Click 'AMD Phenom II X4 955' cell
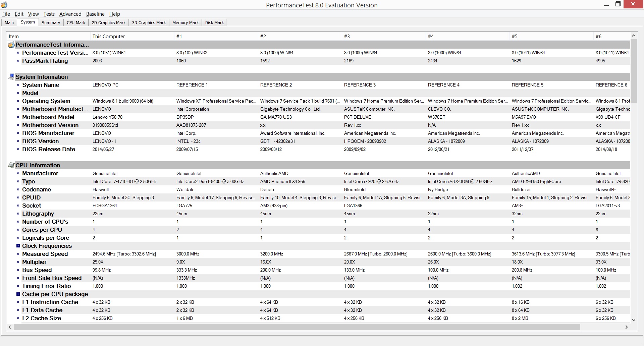Image resolution: width=644 pixels, height=346 pixels. pos(283,181)
